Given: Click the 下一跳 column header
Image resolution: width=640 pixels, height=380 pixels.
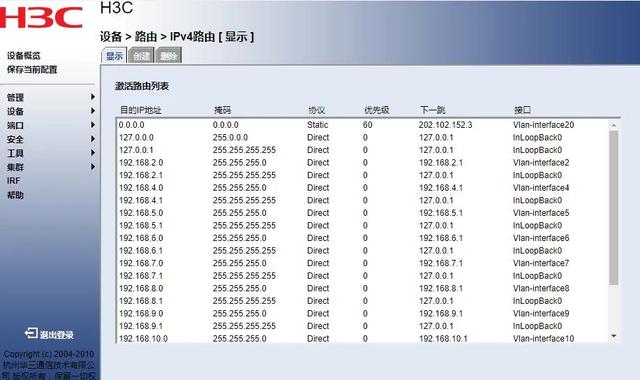Looking at the screenshot, I should [x=432, y=110].
